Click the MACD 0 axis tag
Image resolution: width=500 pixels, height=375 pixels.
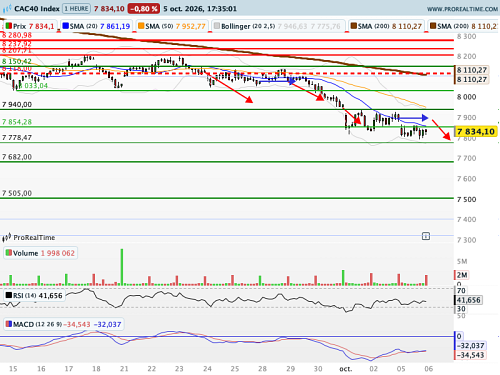pos(459,336)
